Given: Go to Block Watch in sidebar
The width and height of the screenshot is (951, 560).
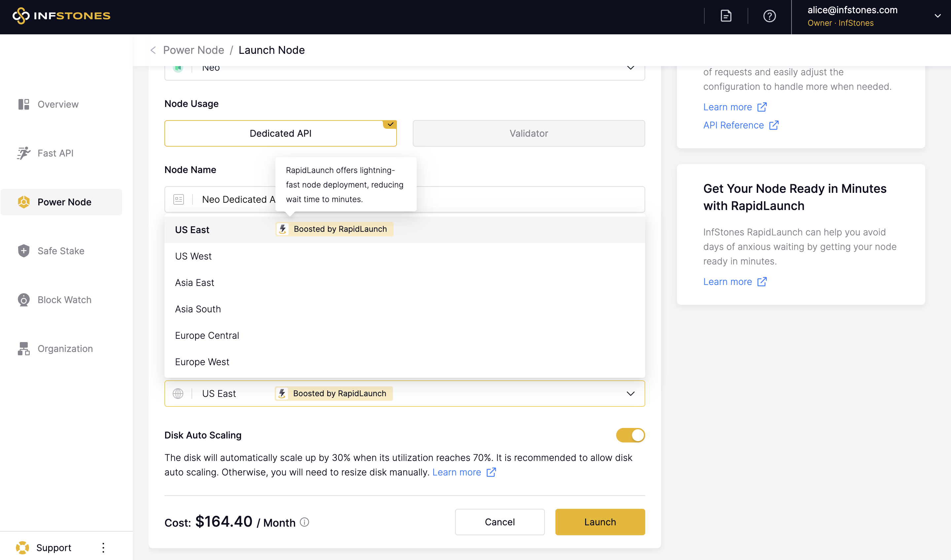Looking at the screenshot, I should point(64,299).
